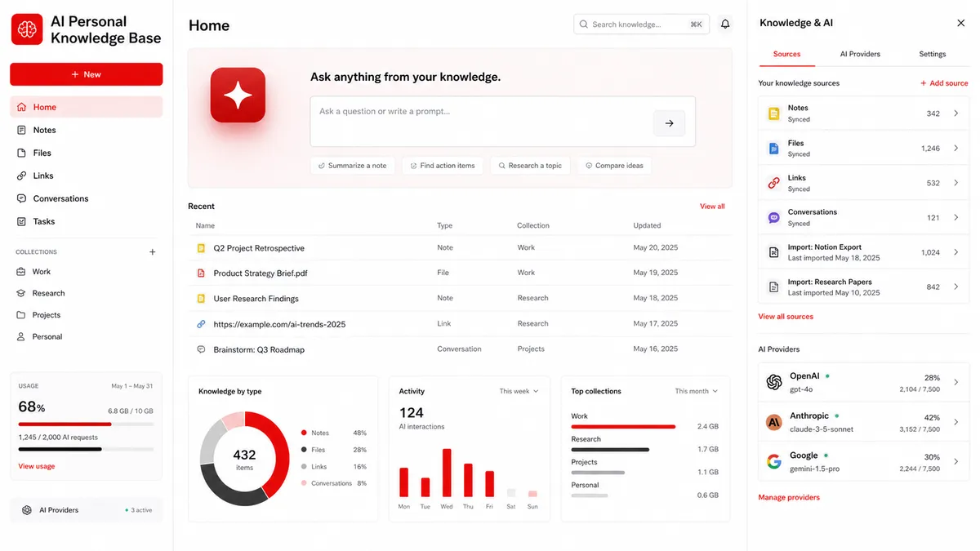The width and height of the screenshot is (980, 551).
Task: Expand the Notion Export chevron
Action: tap(956, 252)
